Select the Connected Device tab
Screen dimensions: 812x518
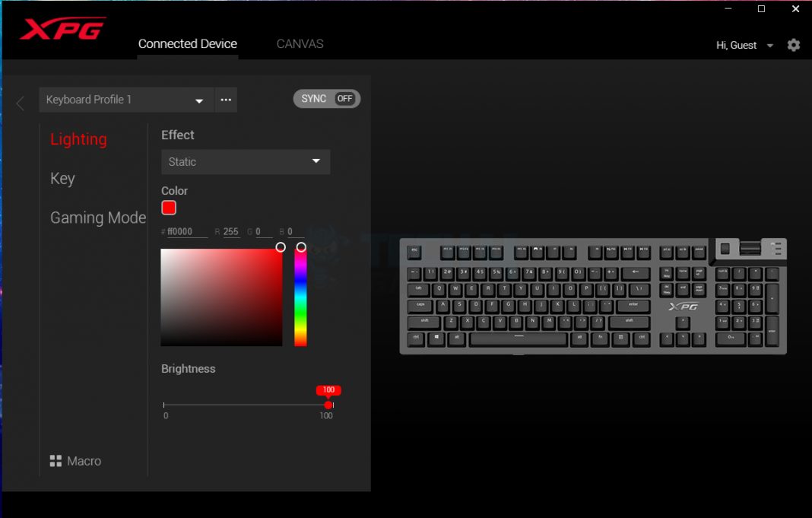tap(188, 44)
